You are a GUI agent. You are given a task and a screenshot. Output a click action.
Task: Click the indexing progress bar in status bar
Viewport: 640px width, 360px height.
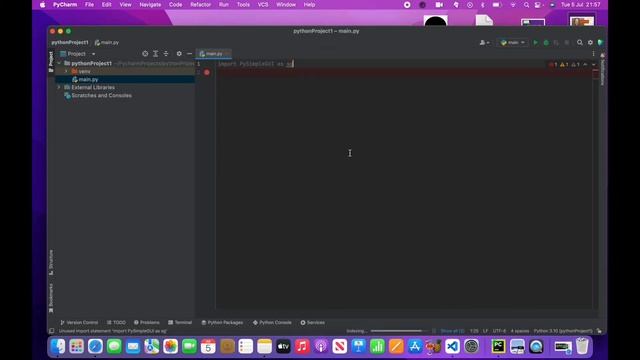pyautogui.click(x=396, y=331)
